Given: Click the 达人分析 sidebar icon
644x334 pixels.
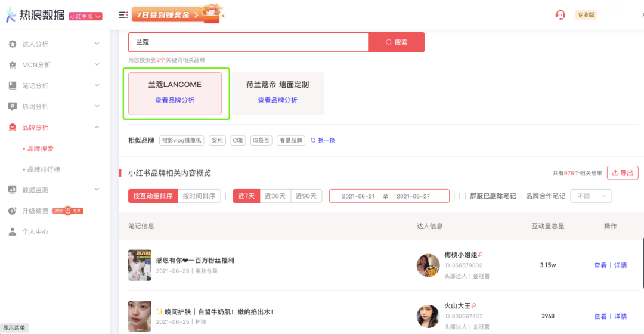Looking at the screenshot, I should tap(13, 44).
